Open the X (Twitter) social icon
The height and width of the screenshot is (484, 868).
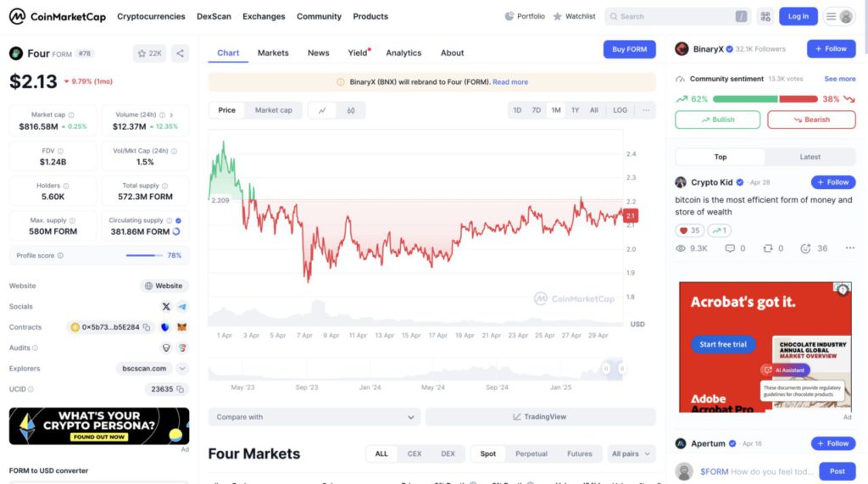pyautogui.click(x=165, y=306)
